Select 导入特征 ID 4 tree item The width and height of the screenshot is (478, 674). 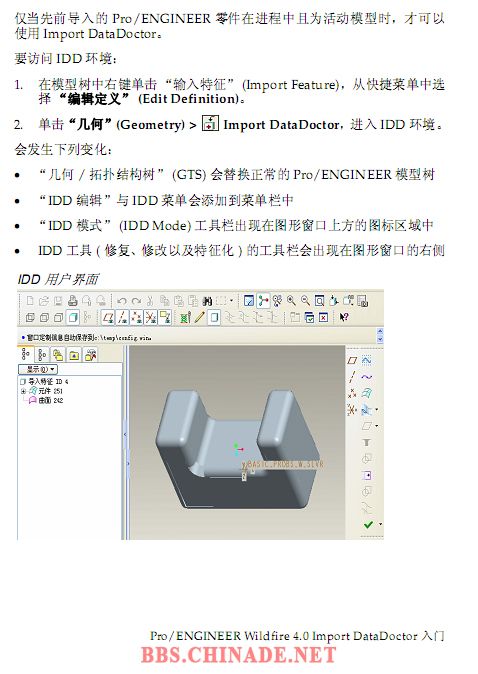[x=44, y=382]
